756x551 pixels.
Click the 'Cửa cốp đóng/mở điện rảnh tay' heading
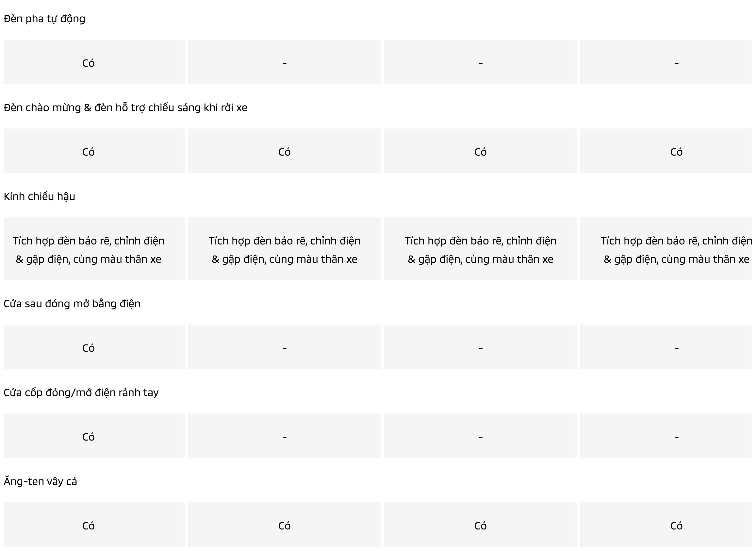click(x=81, y=392)
